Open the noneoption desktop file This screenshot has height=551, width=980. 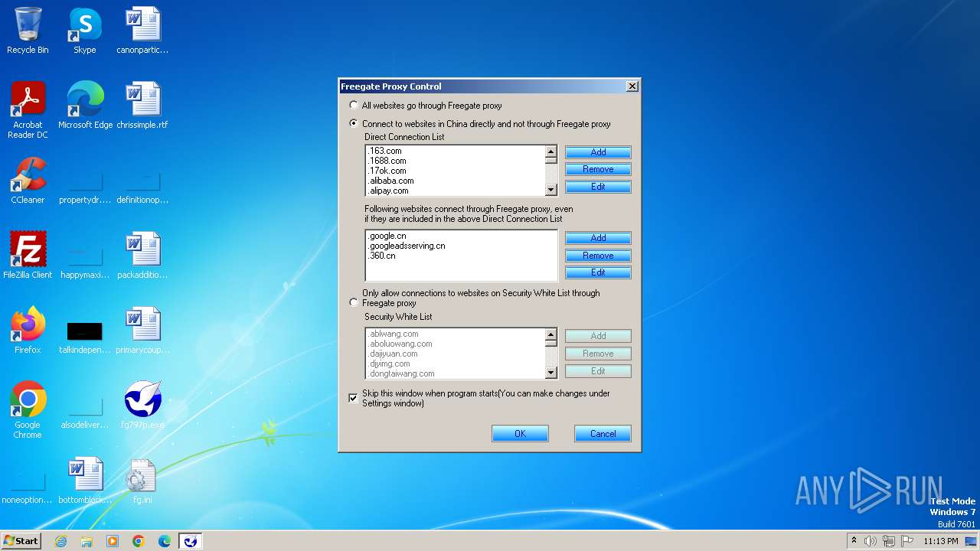[x=28, y=488]
